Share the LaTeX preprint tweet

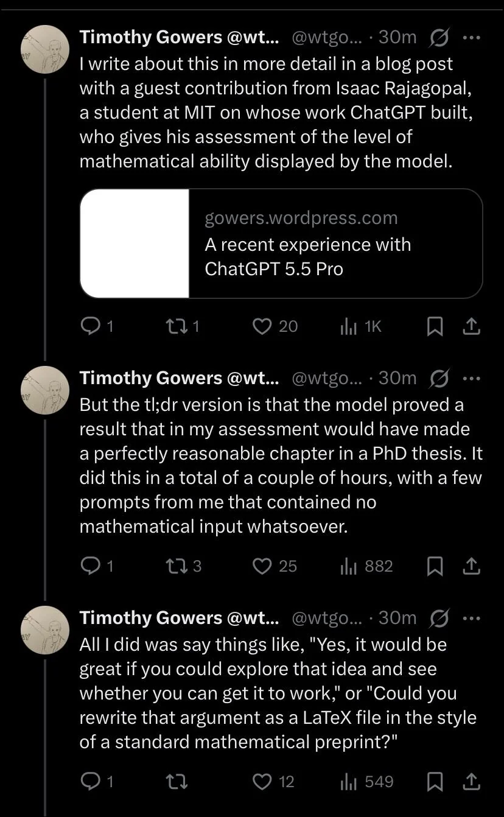(472, 782)
